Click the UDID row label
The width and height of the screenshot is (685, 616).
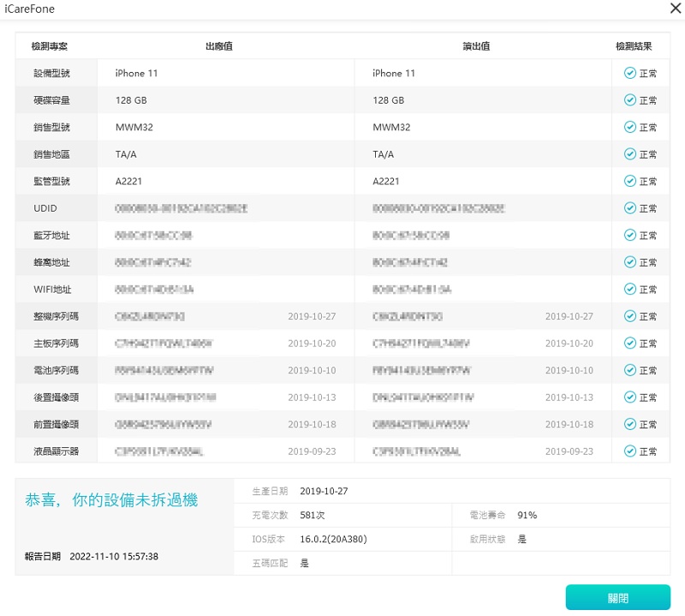click(45, 208)
